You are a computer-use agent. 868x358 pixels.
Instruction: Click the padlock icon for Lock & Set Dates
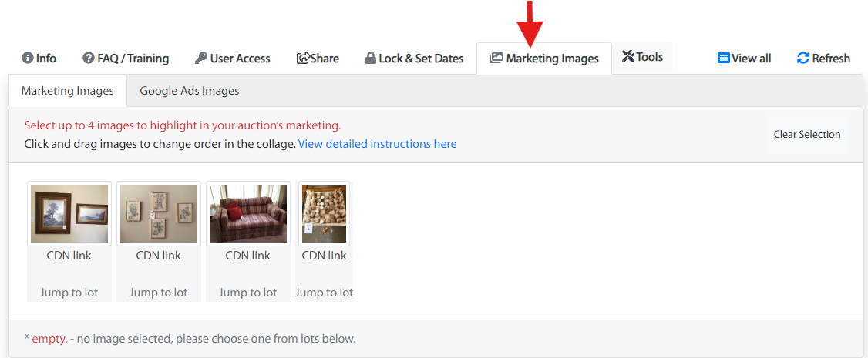pos(371,58)
